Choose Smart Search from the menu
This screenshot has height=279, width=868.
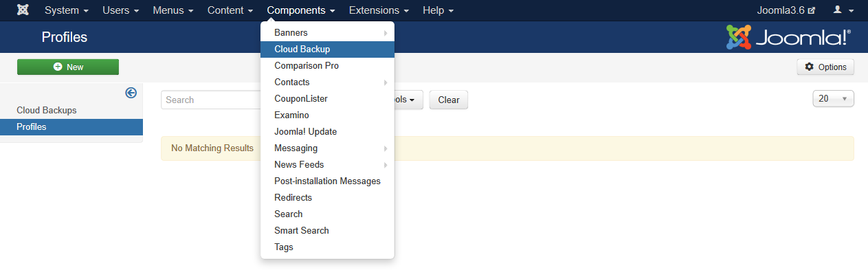302,231
